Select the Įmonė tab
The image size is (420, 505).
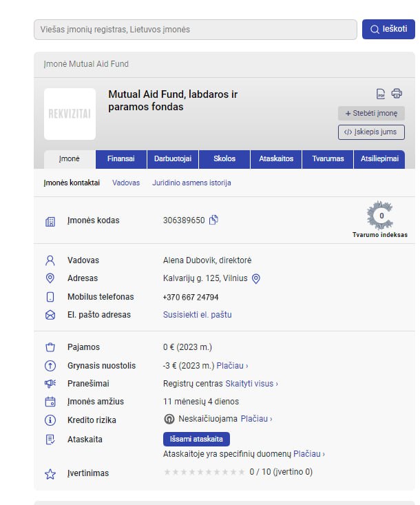click(x=70, y=159)
